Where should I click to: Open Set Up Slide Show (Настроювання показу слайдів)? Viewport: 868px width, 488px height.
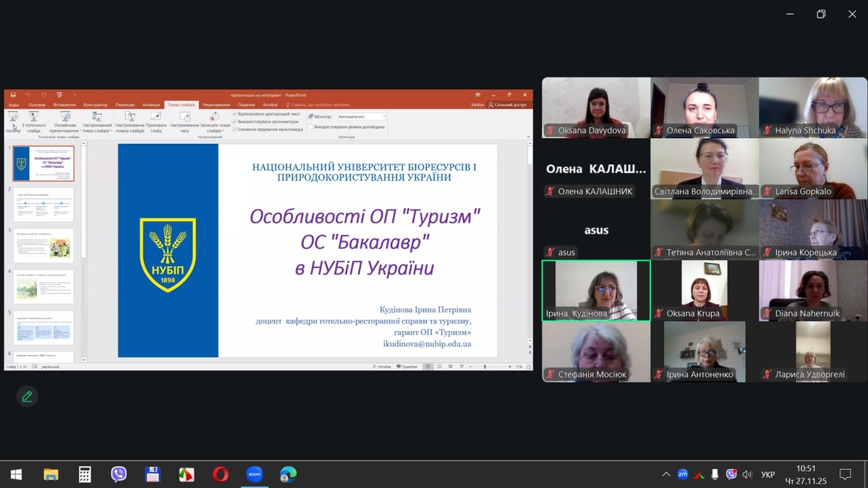click(x=129, y=117)
